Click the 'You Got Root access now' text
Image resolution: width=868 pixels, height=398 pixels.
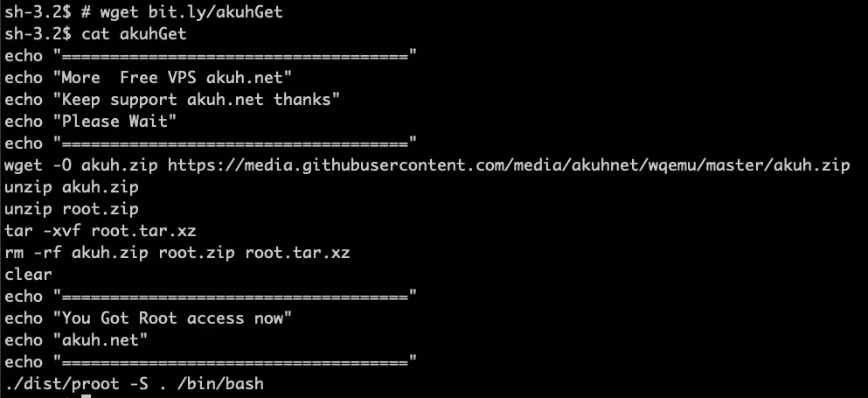177,318
